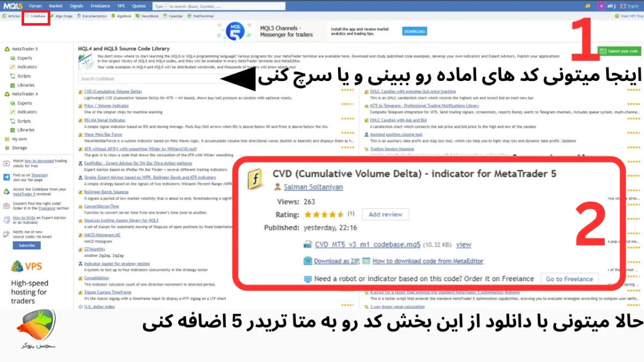Click the yellow CVD indicator icon

[254, 178]
